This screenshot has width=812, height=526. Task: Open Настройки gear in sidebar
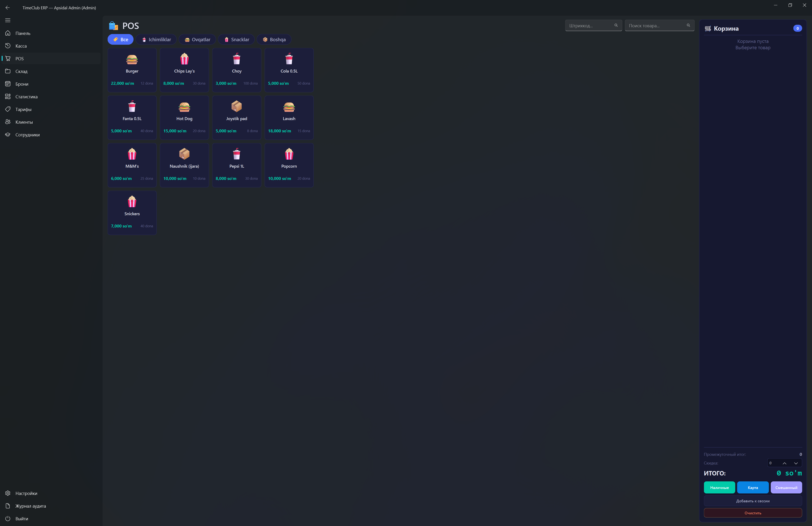click(x=8, y=493)
